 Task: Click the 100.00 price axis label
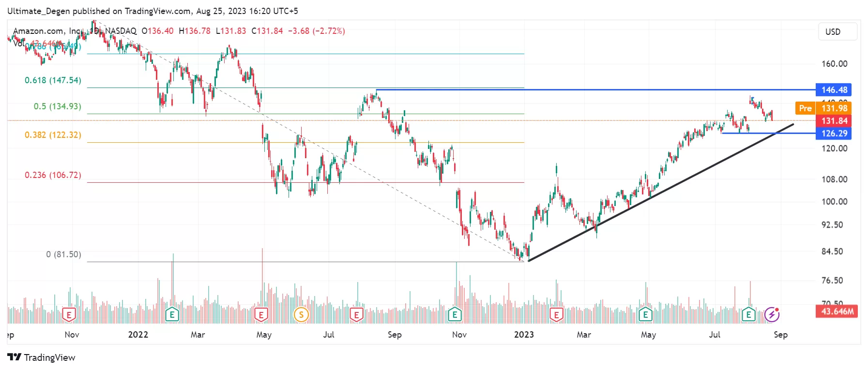(835, 202)
